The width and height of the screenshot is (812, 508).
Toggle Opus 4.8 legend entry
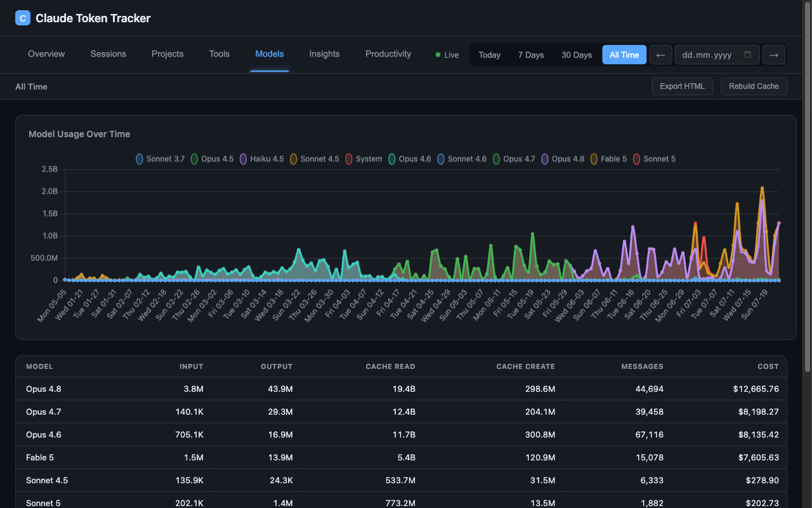point(563,159)
